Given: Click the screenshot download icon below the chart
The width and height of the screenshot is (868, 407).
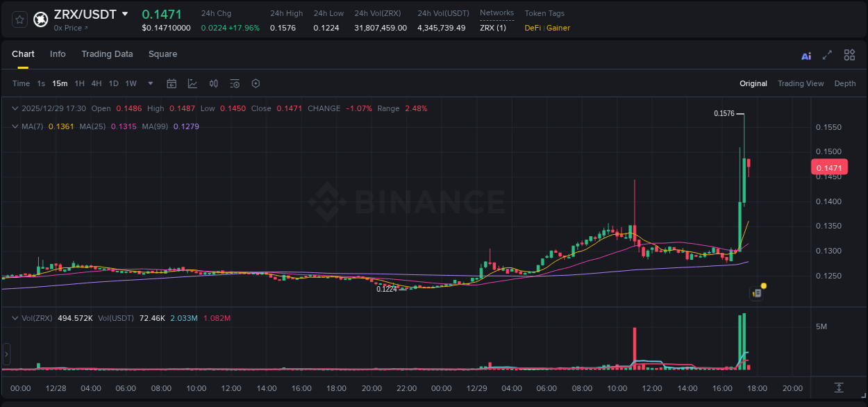Looking at the screenshot, I should tap(840, 388).
